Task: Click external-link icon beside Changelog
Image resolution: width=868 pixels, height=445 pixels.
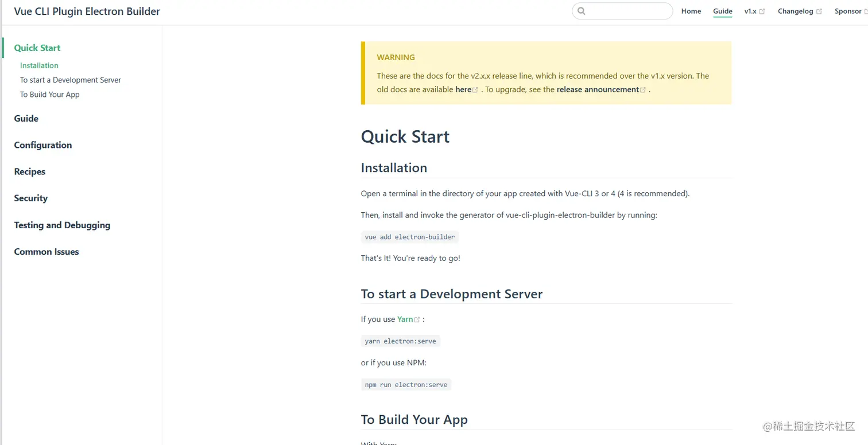Action: coord(819,11)
